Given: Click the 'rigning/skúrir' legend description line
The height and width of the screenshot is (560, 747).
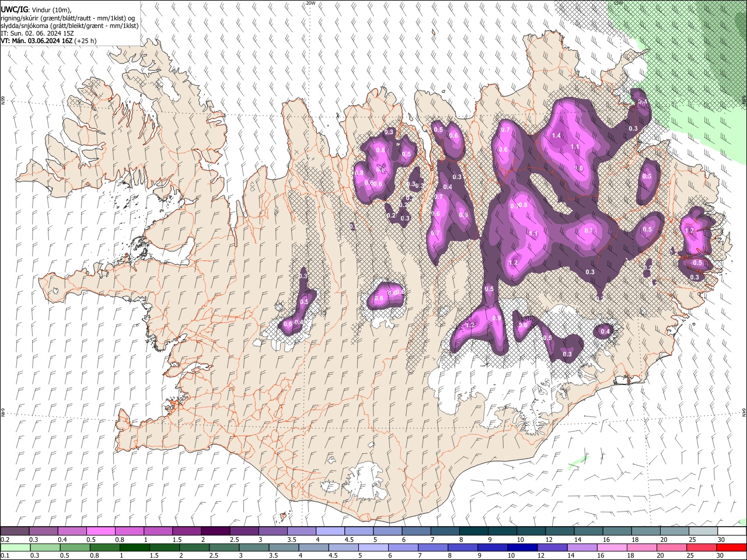Looking at the screenshot, I should [68, 18].
